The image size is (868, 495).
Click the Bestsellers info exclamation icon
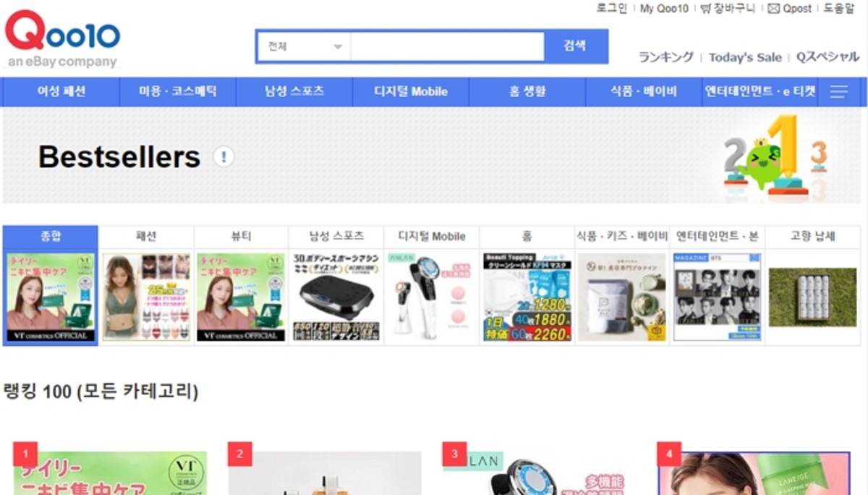[x=224, y=156]
